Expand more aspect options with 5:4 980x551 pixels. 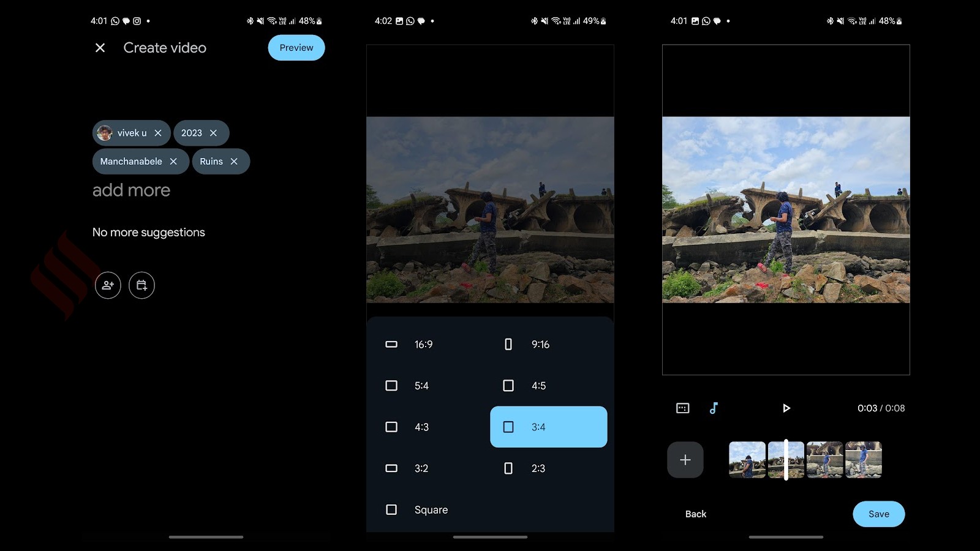tap(391, 386)
